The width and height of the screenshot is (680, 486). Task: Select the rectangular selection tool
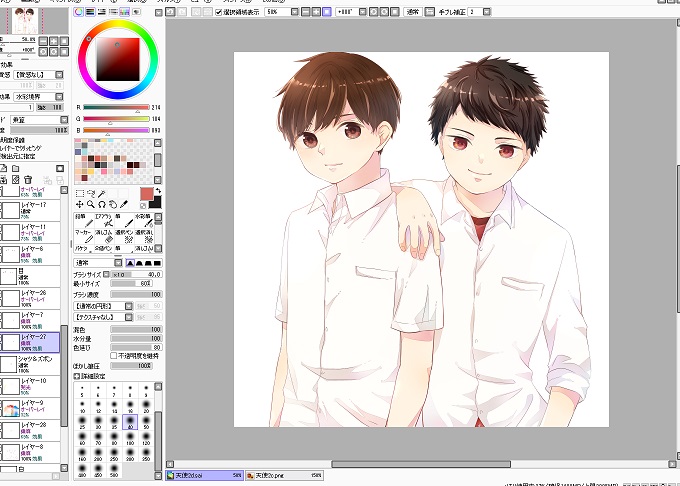pos(80,193)
